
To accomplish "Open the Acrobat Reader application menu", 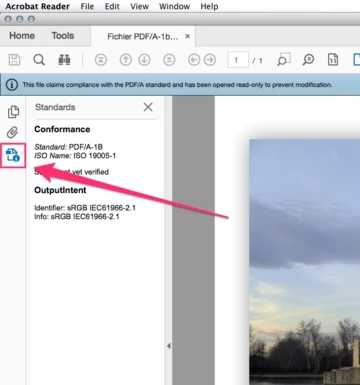I will click(x=38, y=6).
